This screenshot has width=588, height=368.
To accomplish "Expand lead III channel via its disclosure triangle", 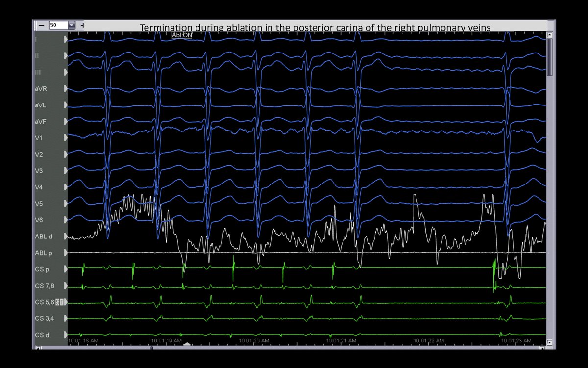I will pos(65,72).
